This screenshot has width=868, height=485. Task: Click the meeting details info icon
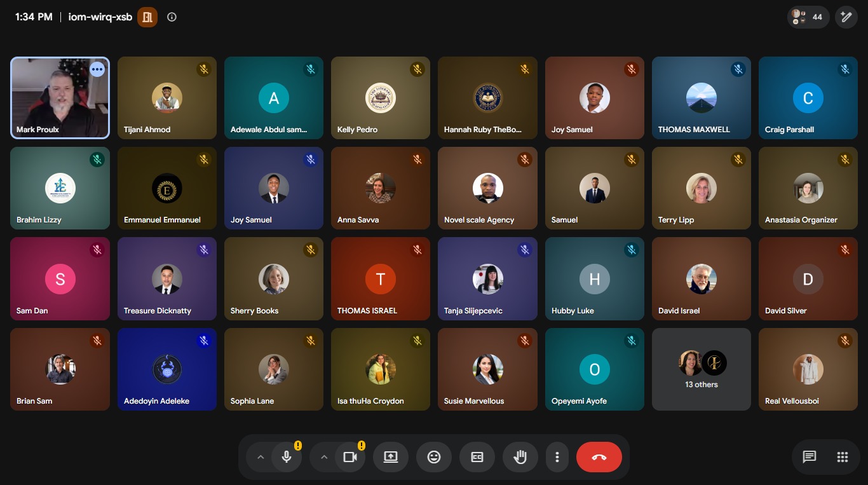(x=172, y=17)
